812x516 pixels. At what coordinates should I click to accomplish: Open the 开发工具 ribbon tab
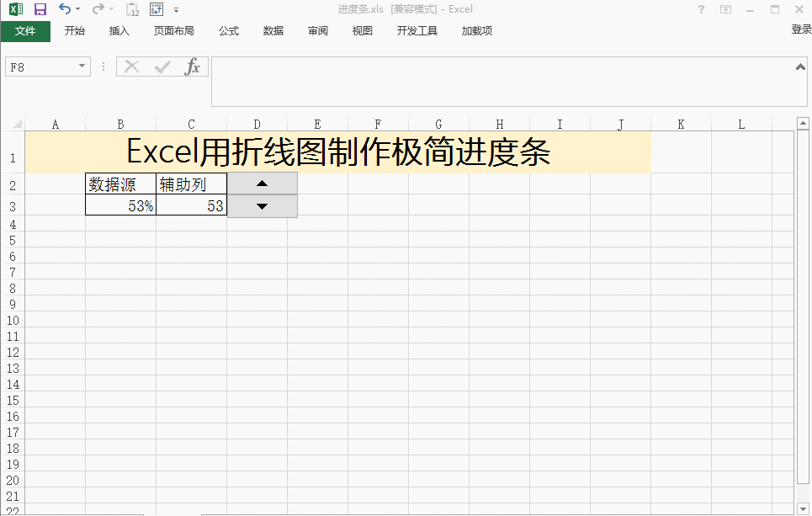tap(417, 30)
